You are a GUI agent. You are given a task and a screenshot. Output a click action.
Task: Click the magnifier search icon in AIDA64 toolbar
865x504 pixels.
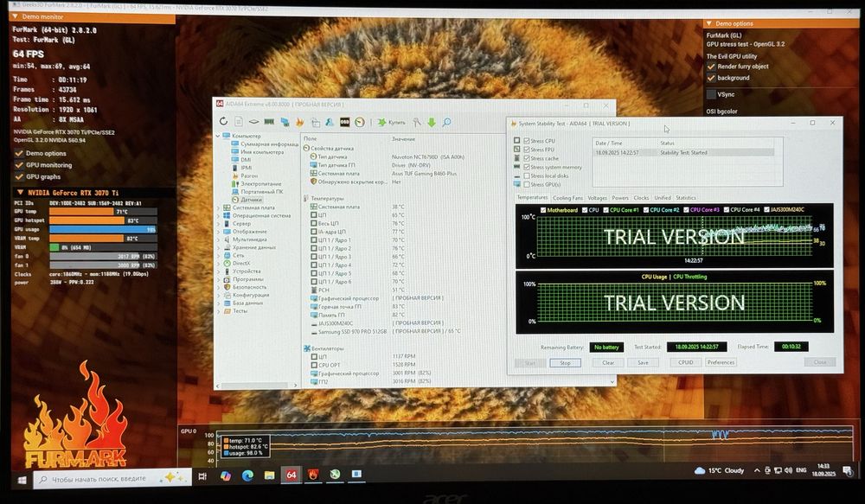tap(447, 122)
